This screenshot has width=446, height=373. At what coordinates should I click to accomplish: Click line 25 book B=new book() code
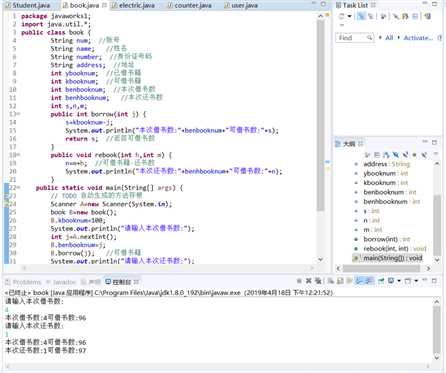[83, 212]
